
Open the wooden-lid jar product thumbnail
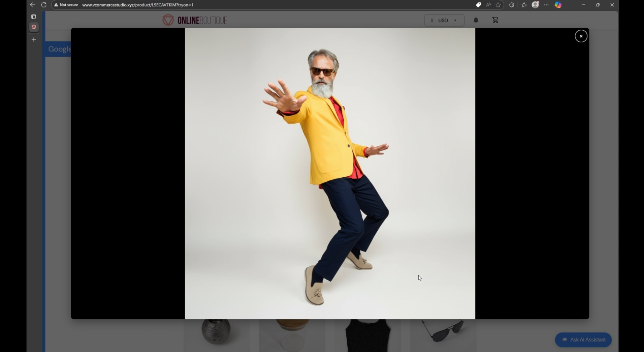(292, 335)
